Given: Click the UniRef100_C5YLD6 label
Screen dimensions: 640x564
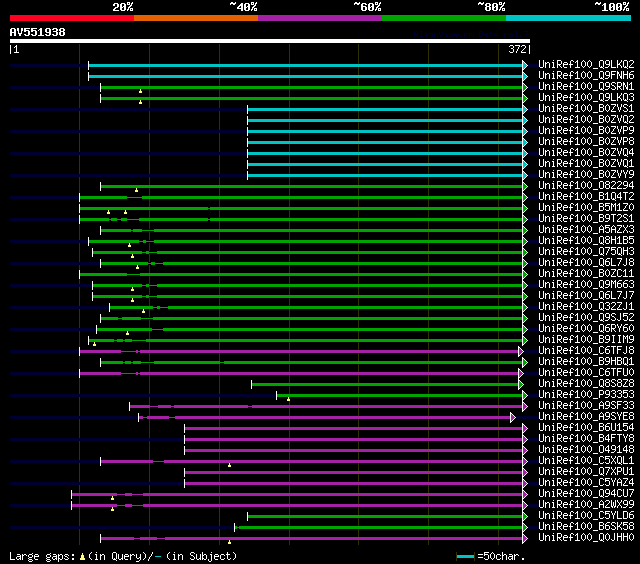Looking at the screenshot, I should point(586,516).
